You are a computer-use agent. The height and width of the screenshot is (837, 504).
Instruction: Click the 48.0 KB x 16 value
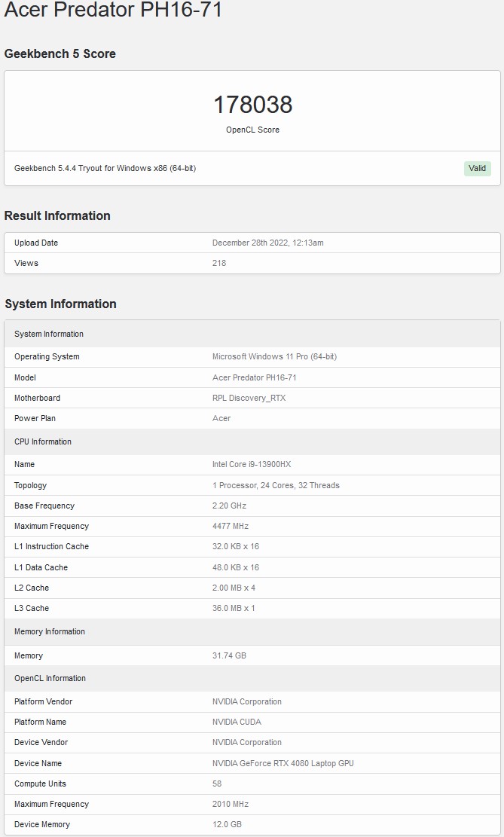pyautogui.click(x=236, y=567)
